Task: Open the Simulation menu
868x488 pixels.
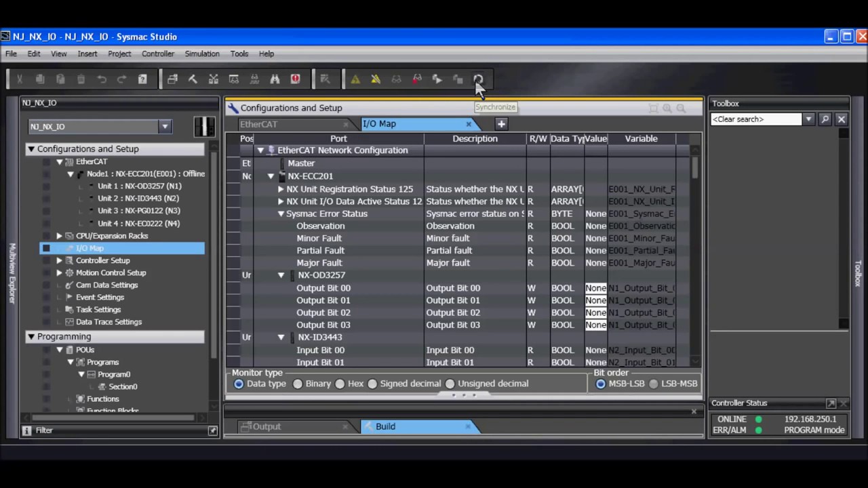Action: (x=202, y=54)
